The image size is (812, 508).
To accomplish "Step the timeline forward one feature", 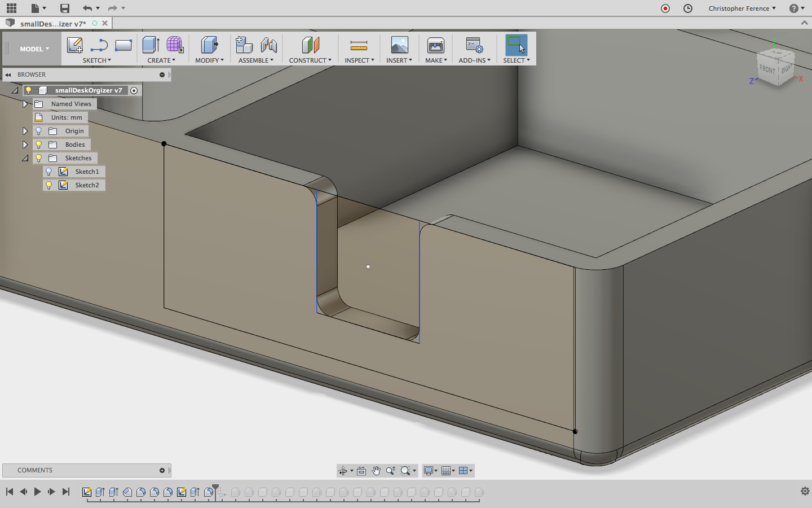I will (x=51, y=492).
